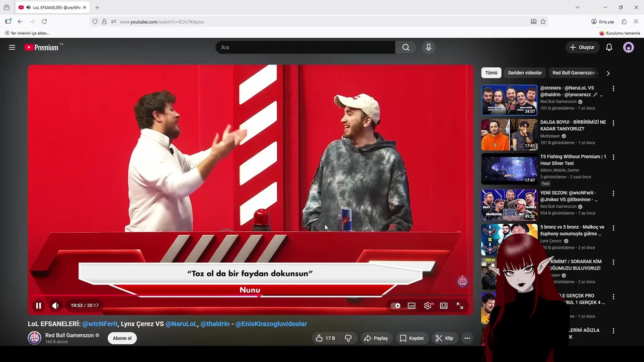Screen dimensions: 644x362
Task: Enter fullscreen mode
Action: pyautogui.click(x=460, y=306)
